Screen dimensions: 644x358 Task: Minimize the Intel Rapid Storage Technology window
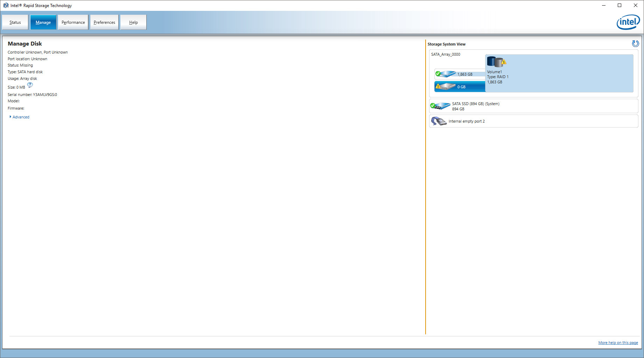[604, 5]
